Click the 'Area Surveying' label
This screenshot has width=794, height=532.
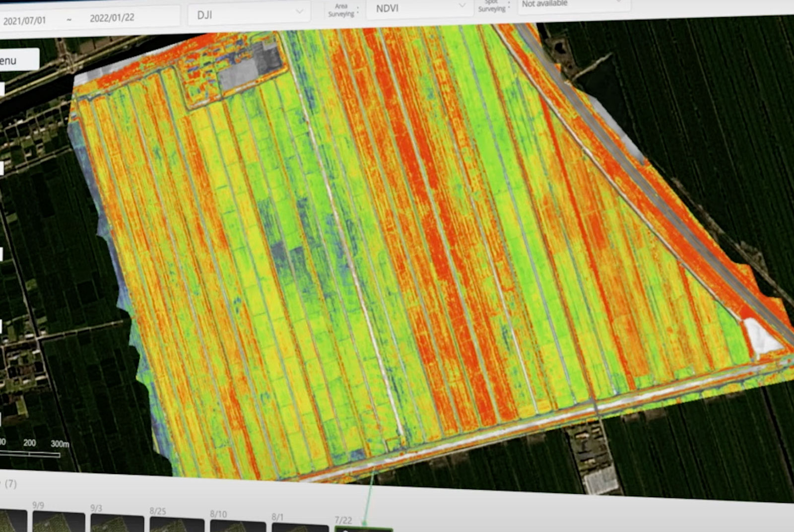341,10
